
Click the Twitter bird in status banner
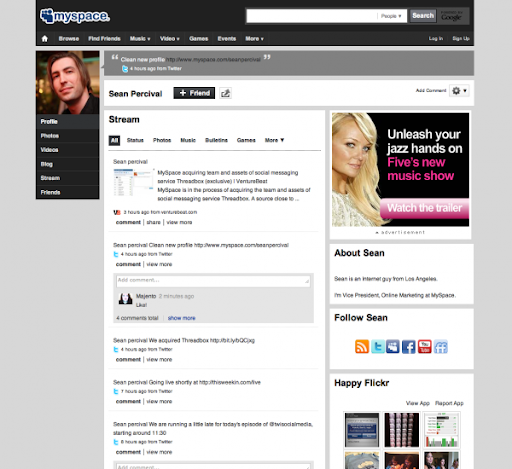[125, 69]
